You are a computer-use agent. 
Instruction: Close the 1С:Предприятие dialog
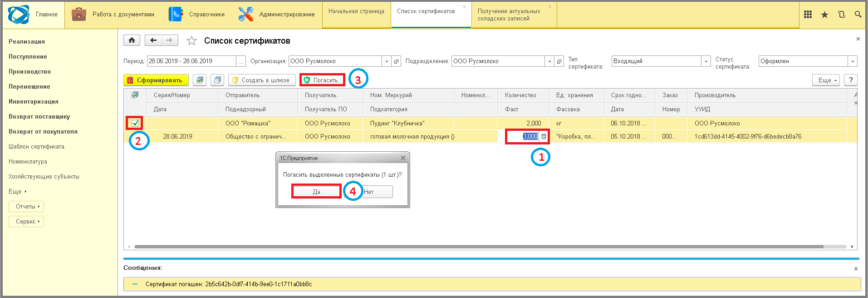(x=403, y=158)
